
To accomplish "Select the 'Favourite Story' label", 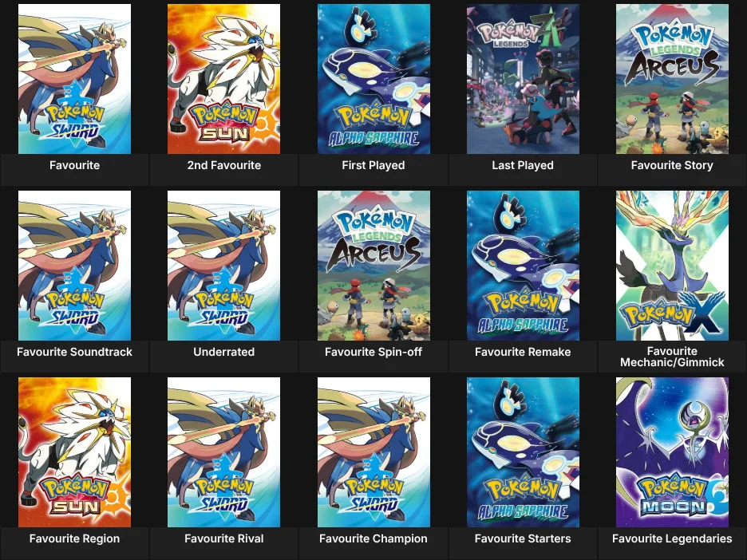I will point(672,165).
